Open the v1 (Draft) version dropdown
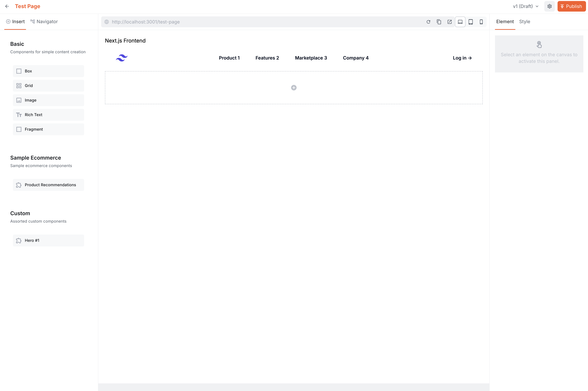The height and width of the screenshot is (391, 588). 525,6
